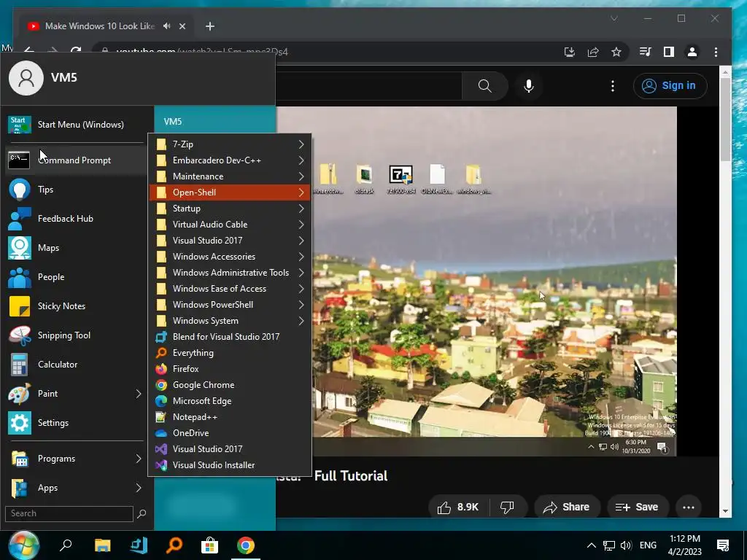This screenshot has height=560, width=747.
Task: Open Tips app lightbulb icon
Action: pos(20,189)
